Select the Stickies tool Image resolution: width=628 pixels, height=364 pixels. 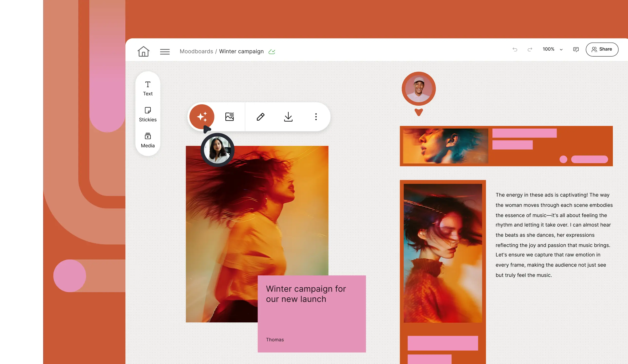coord(148,114)
